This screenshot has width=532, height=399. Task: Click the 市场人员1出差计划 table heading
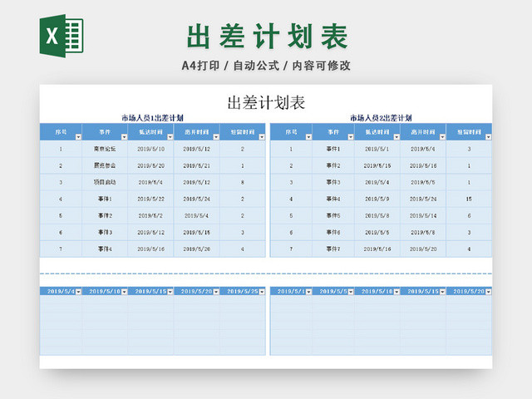tap(152, 118)
